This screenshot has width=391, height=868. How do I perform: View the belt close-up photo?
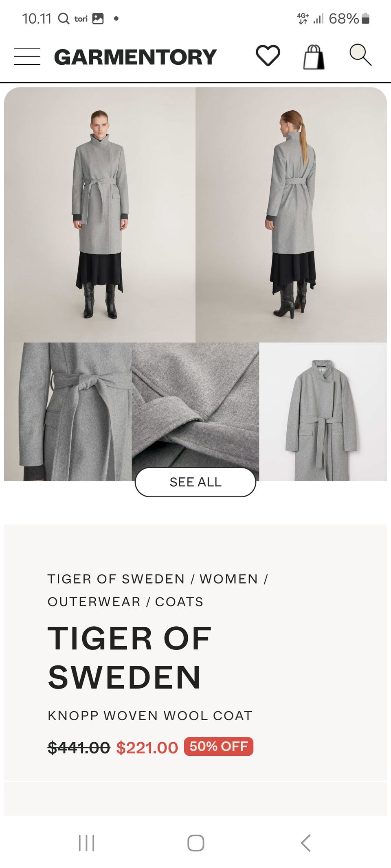68,411
